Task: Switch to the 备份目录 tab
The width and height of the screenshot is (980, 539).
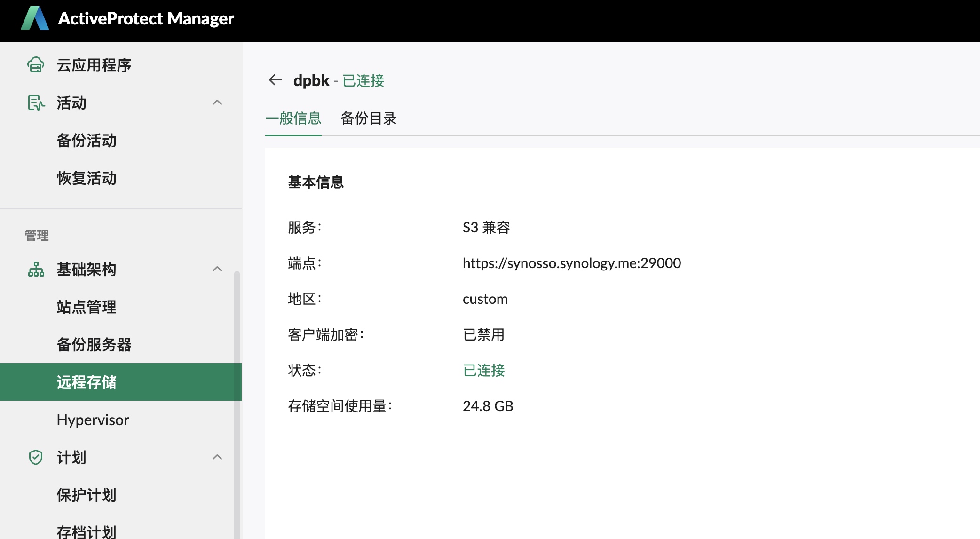Action: click(368, 119)
